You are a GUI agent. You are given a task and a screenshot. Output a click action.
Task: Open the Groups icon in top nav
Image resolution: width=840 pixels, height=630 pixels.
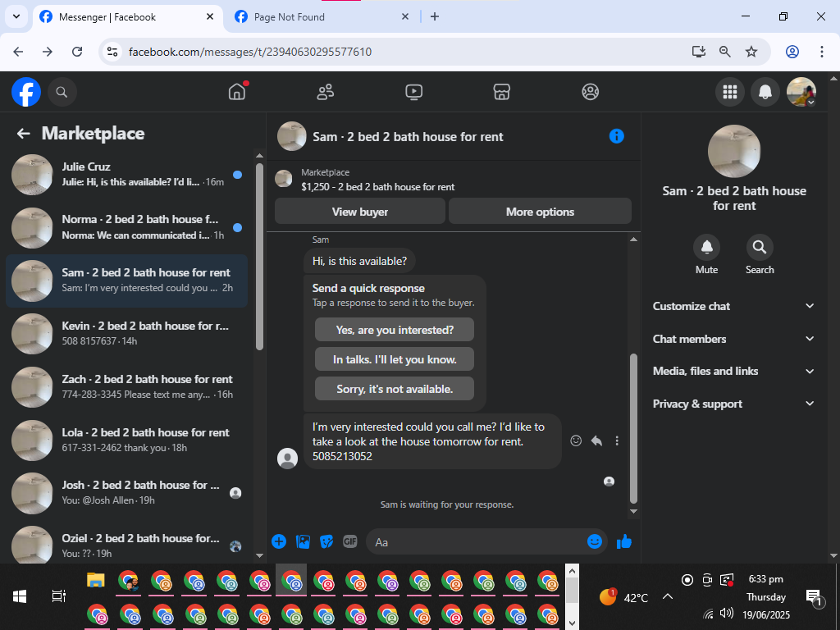tap(590, 92)
